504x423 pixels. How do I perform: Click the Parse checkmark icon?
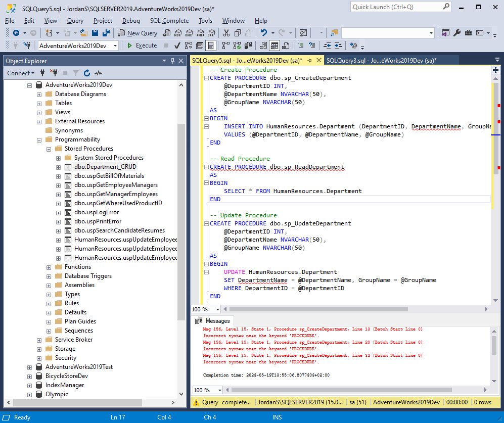pyautogui.click(x=177, y=45)
